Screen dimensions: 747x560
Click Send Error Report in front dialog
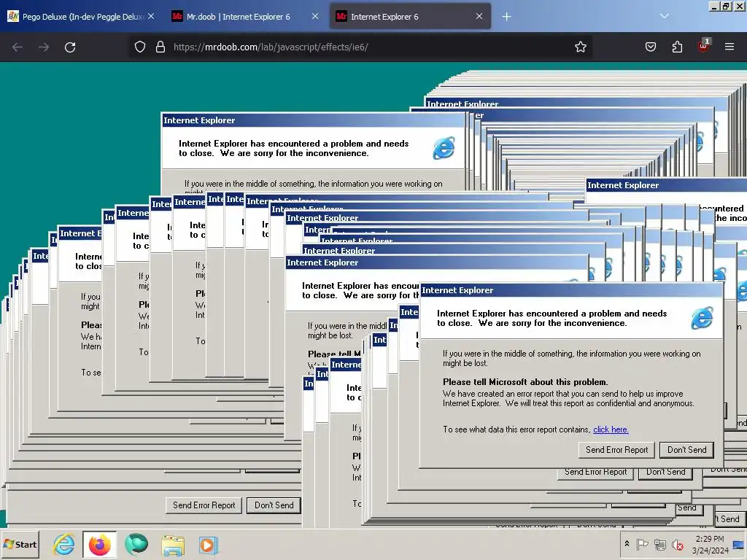tap(617, 450)
